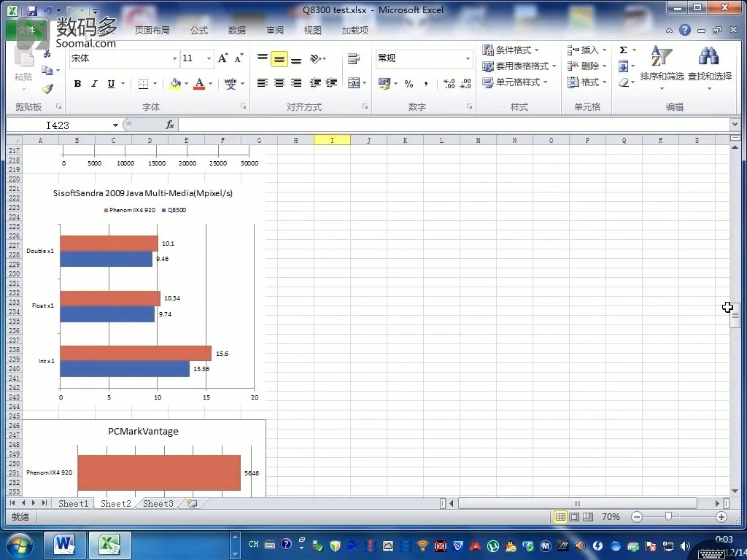Switch to Sheet1 tab

73,503
